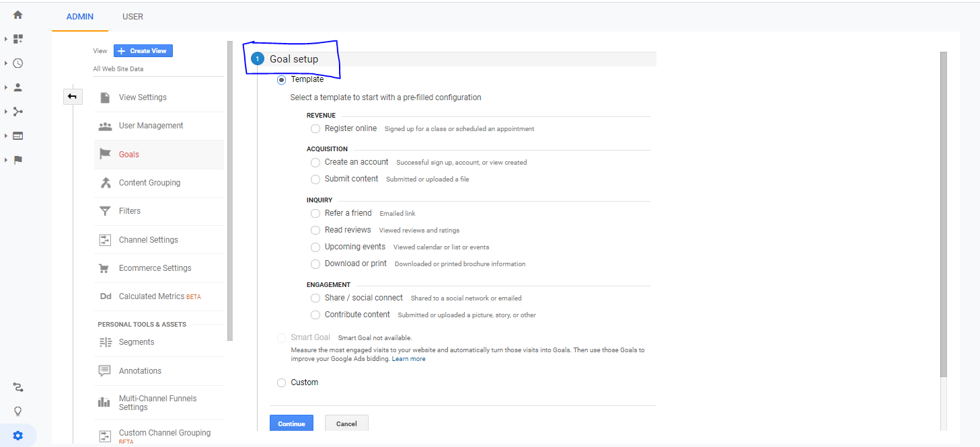Click the Conversions flag icon in the navigation rail
The height and width of the screenshot is (447, 980).
click(x=18, y=160)
